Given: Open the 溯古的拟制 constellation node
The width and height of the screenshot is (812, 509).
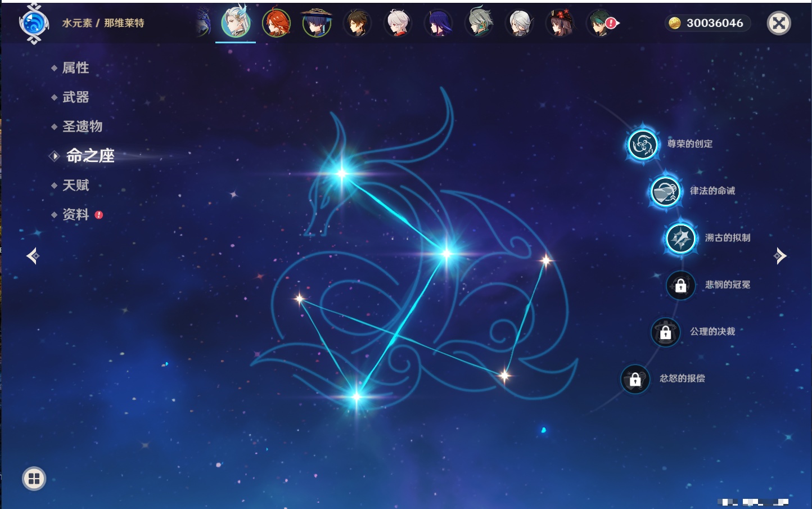Looking at the screenshot, I should point(680,238).
